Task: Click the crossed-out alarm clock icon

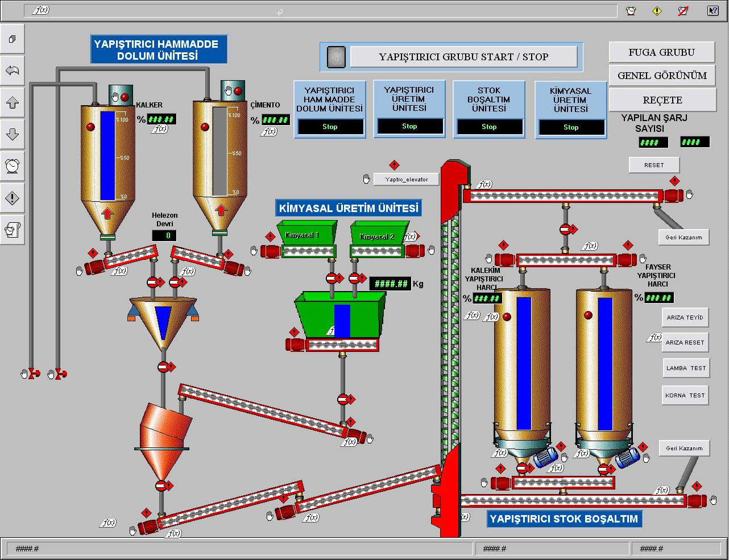Action: click(x=684, y=11)
